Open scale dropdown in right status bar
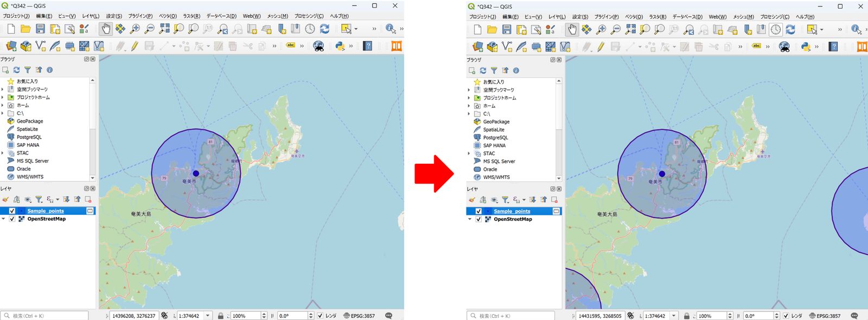The width and height of the screenshot is (868, 320). 674,316
